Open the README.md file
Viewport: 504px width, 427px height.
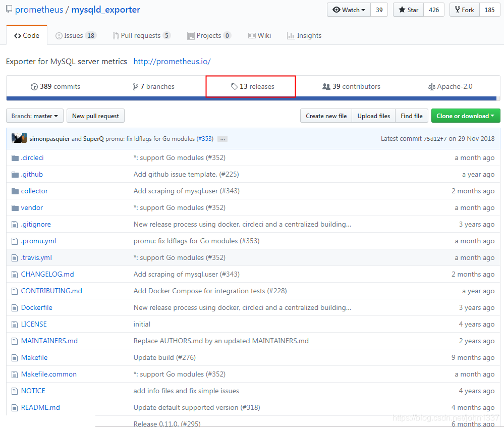pyautogui.click(x=40, y=407)
